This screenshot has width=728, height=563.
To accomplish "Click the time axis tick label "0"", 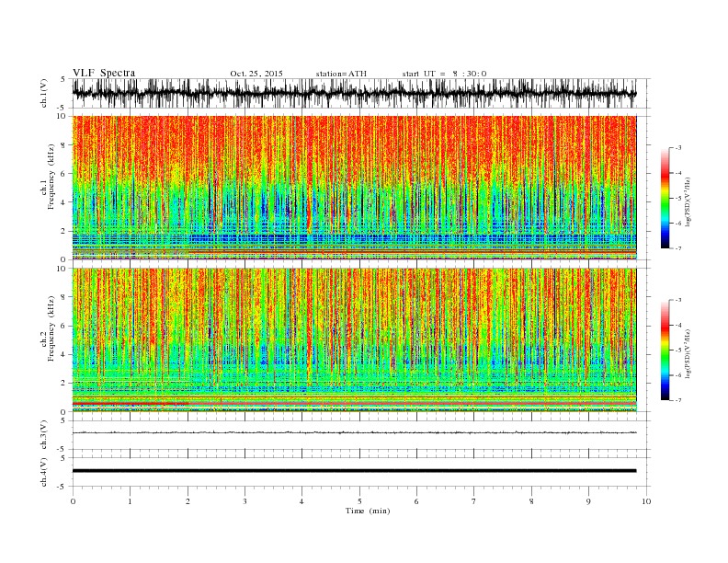I will [x=73, y=501].
